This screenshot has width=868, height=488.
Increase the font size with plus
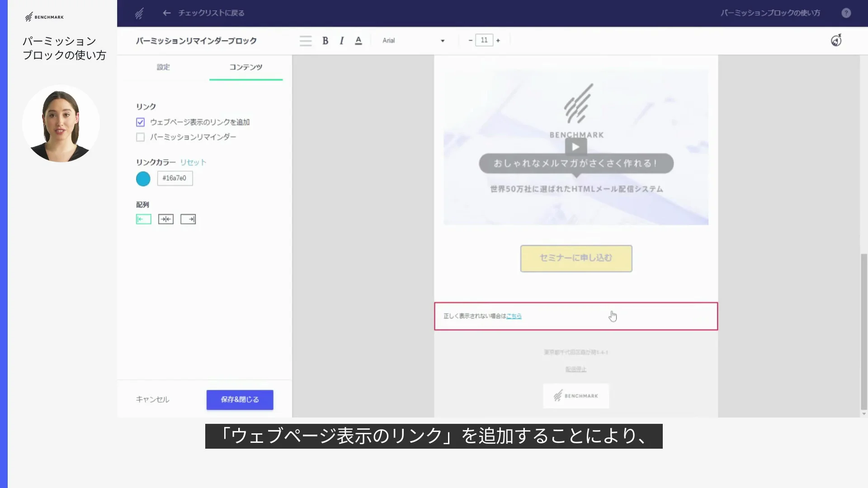[498, 40]
